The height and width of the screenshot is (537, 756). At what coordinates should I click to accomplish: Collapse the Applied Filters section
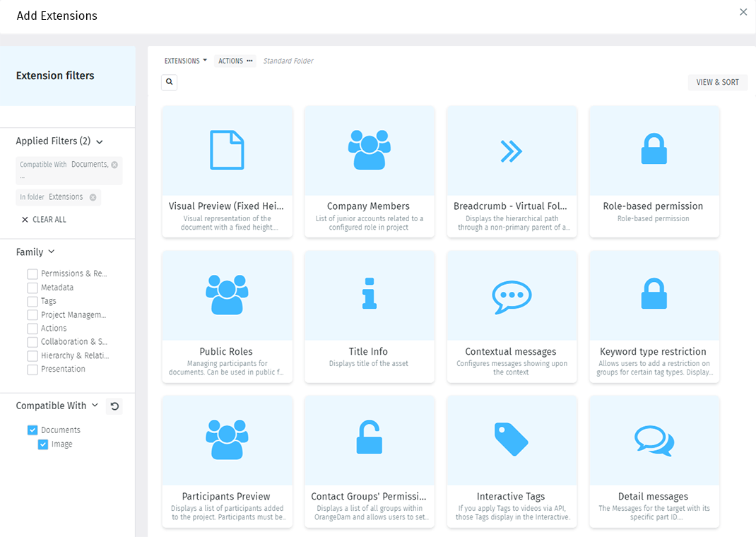click(x=98, y=141)
